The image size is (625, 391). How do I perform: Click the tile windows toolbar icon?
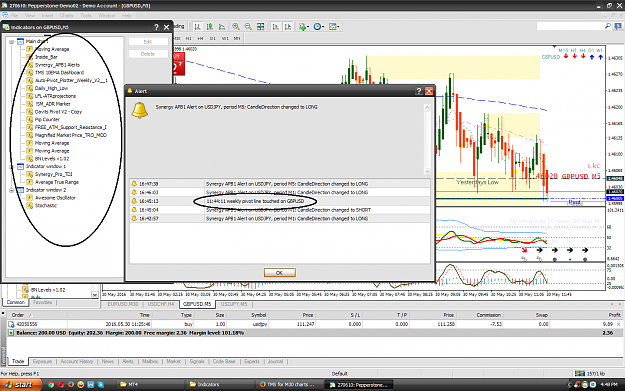pyautogui.click(x=260, y=27)
